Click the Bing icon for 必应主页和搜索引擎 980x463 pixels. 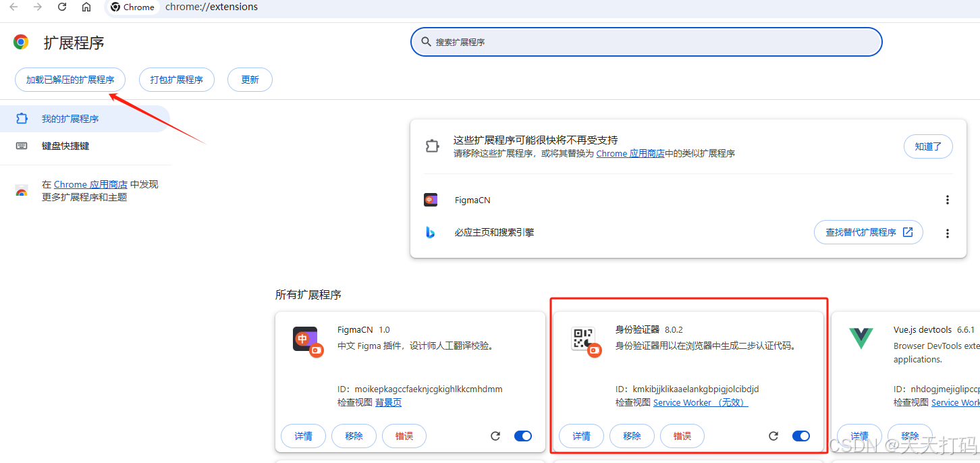(x=431, y=232)
